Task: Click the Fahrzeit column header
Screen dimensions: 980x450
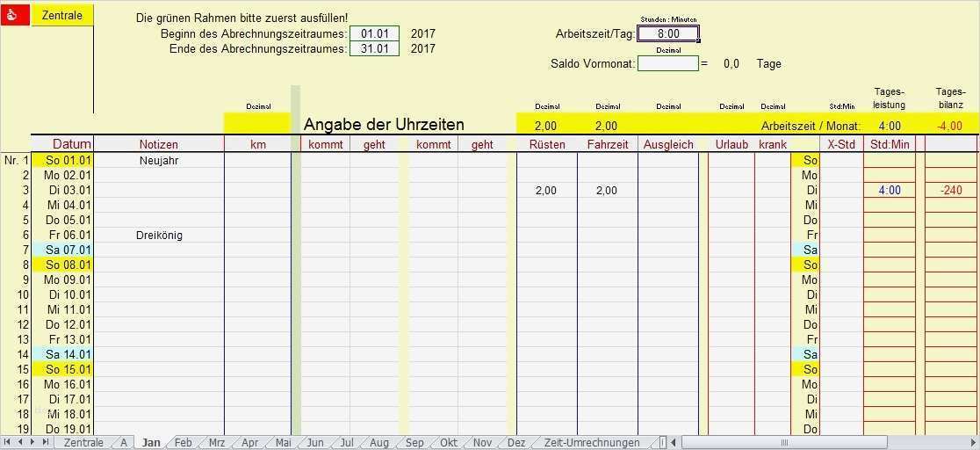Action: tap(606, 144)
